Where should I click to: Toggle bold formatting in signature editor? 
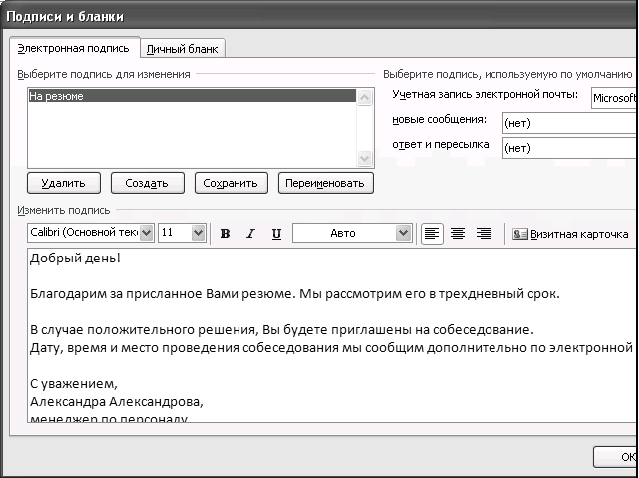(x=225, y=234)
